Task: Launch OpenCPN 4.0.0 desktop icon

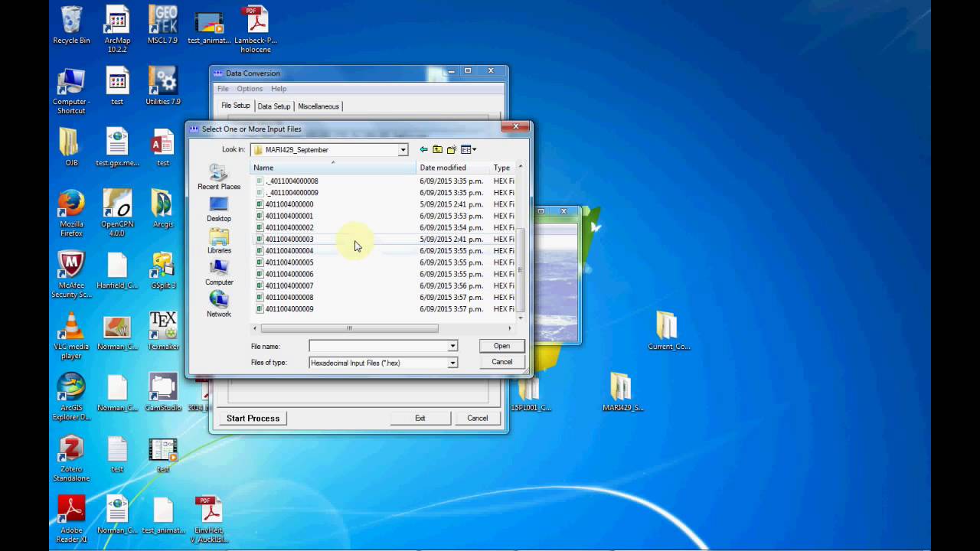Action: (117, 213)
